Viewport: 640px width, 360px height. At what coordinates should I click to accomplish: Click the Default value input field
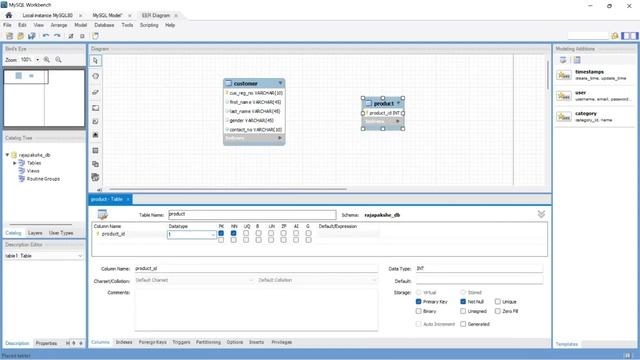click(479, 281)
